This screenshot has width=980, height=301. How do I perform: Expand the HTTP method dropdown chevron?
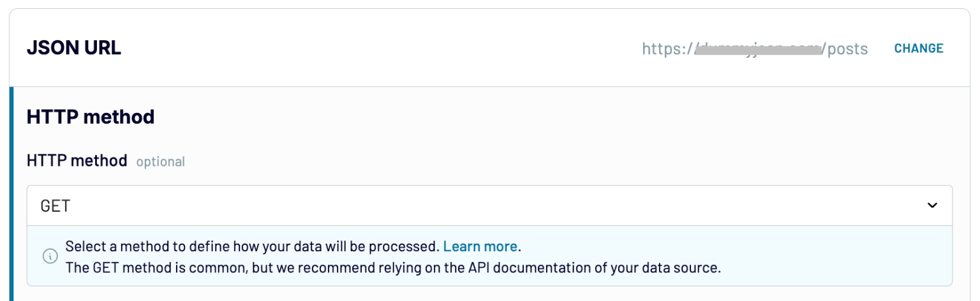tap(932, 205)
